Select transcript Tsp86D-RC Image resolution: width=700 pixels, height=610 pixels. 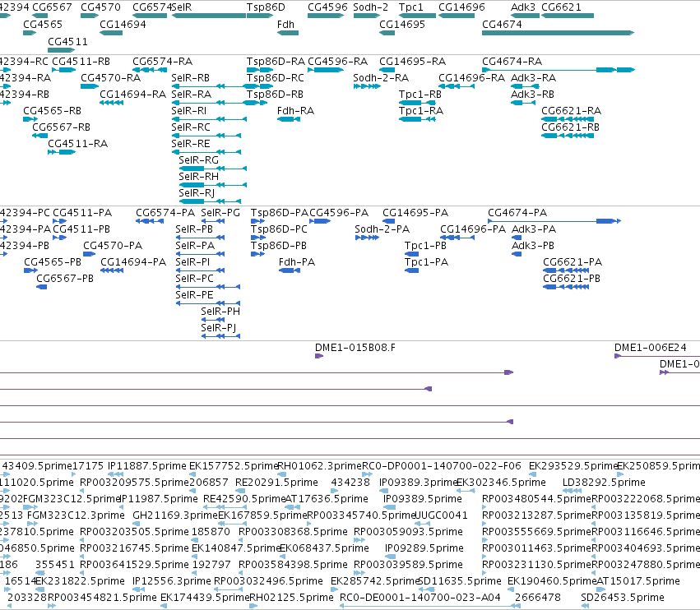tap(260, 86)
